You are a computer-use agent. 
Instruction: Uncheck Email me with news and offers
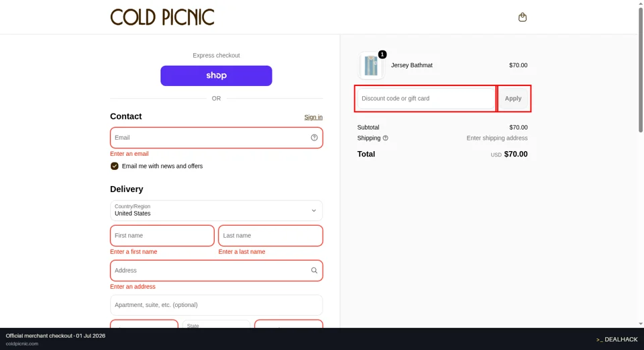(x=114, y=166)
